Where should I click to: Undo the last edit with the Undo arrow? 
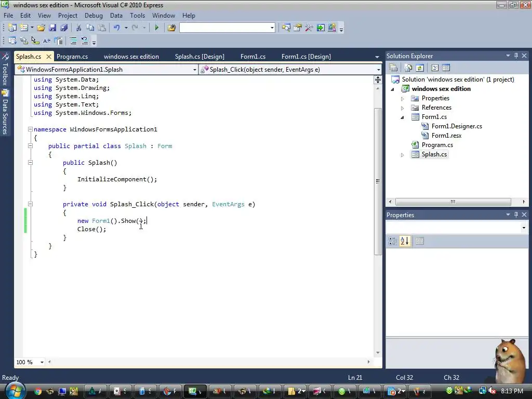point(117,28)
